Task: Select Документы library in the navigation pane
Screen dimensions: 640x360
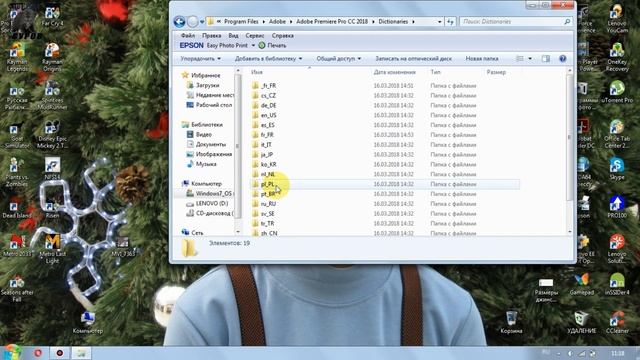Action: (x=211, y=144)
